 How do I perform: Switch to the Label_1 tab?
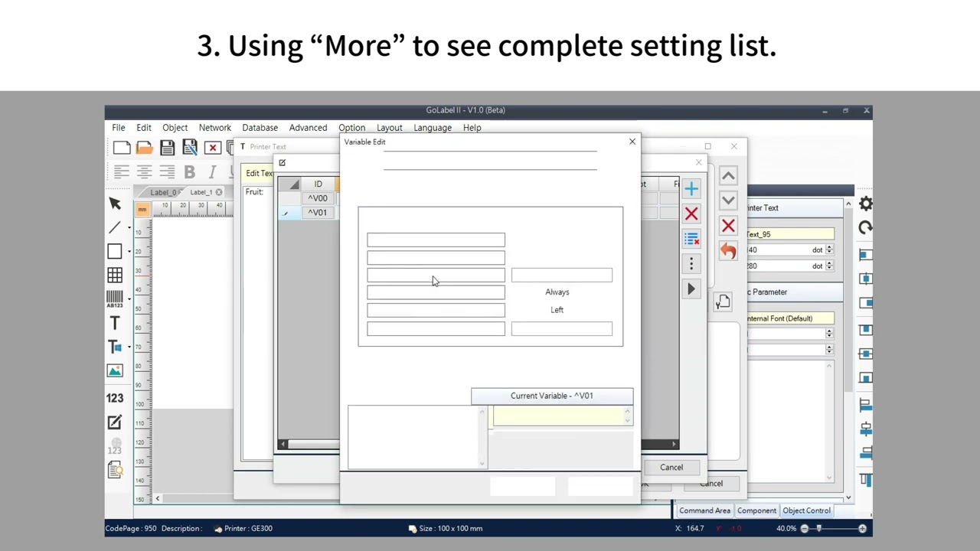click(x=201, y=192)
